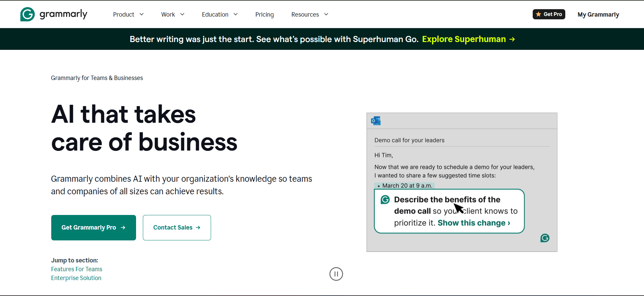Viewport: 644px width, 296px height.
Task: Click the arrow after Explore Superhuman
Action: coord(512,39)
